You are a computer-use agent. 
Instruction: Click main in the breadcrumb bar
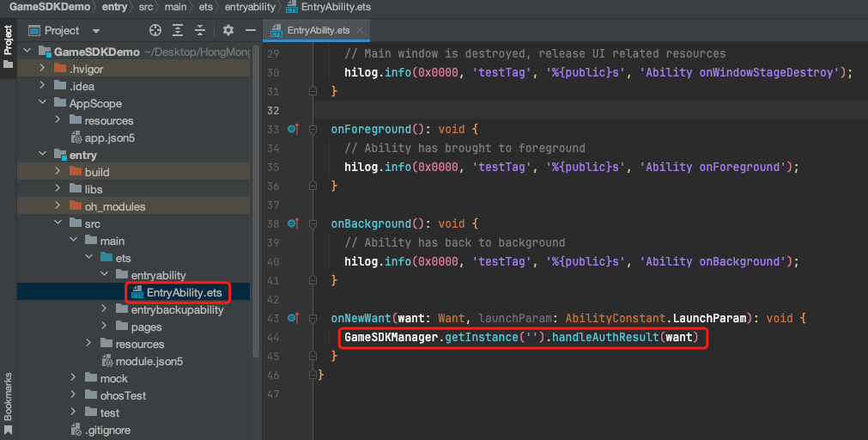(x=175, y=7)
